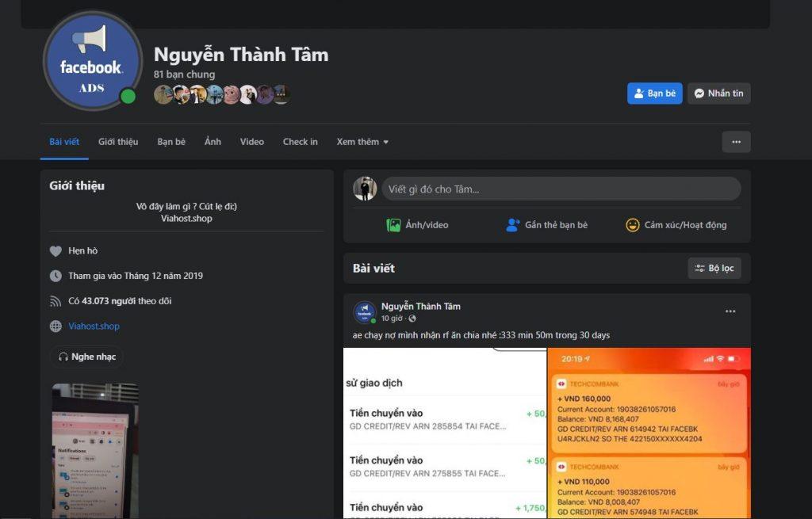The height and width of the screenshot is (519, 812).
Task: Open the laptop photo thumbnail in intro
Action: [95, 450]
